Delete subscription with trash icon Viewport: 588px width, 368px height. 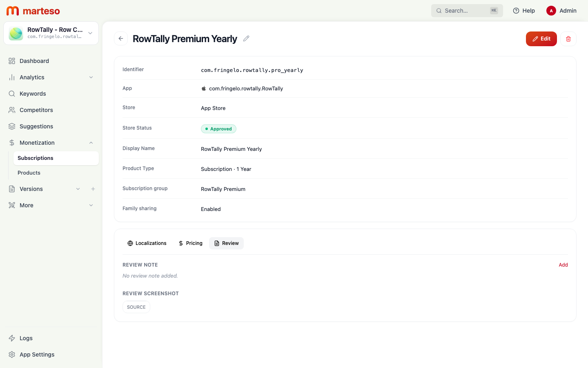click(x=568, y=39)
